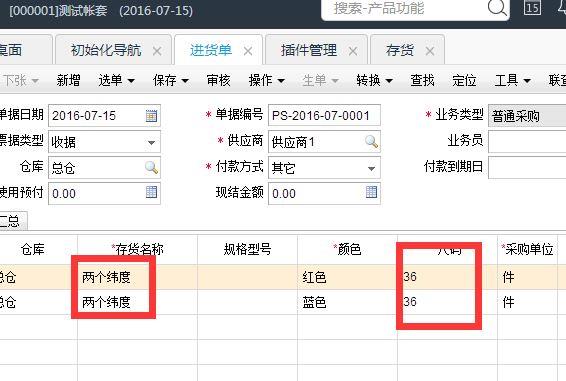Click size 36 in the 红色 row

click(x=410, y=277)
